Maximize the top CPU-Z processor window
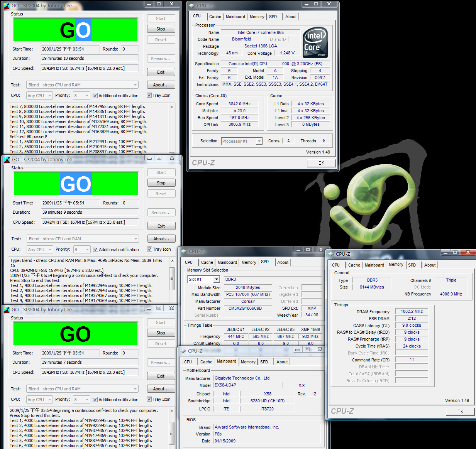 (x=316, y=4)
